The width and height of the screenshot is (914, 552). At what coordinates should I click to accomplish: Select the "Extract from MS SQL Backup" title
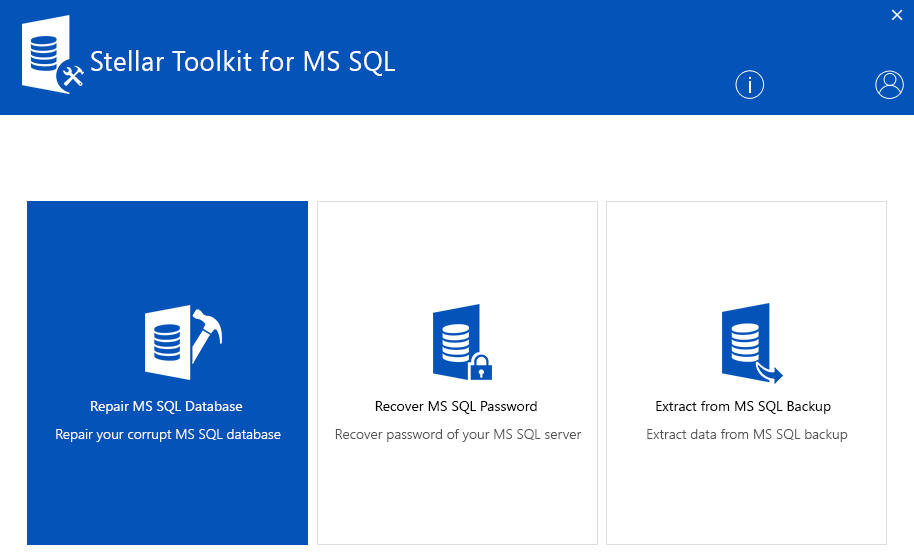click(x=743, y=407)
